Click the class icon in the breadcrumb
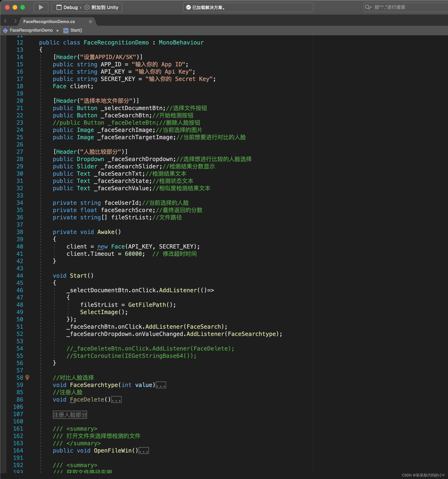 click(x=5, y=30)
